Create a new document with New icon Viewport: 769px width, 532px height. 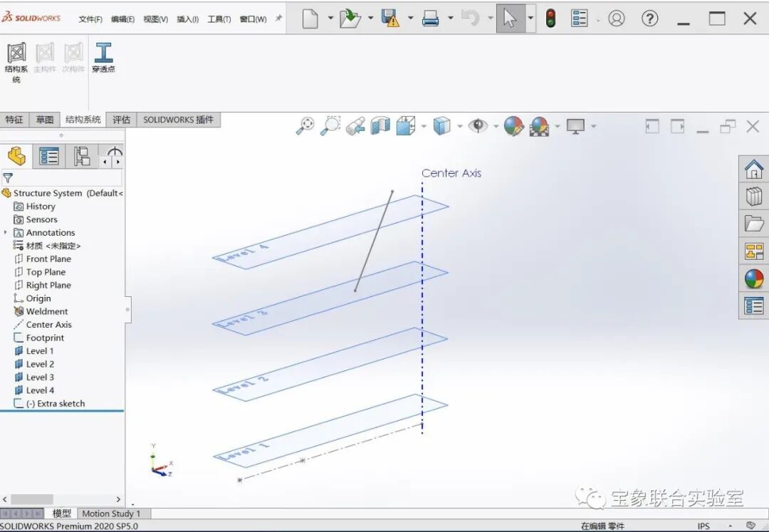point(310,19)
